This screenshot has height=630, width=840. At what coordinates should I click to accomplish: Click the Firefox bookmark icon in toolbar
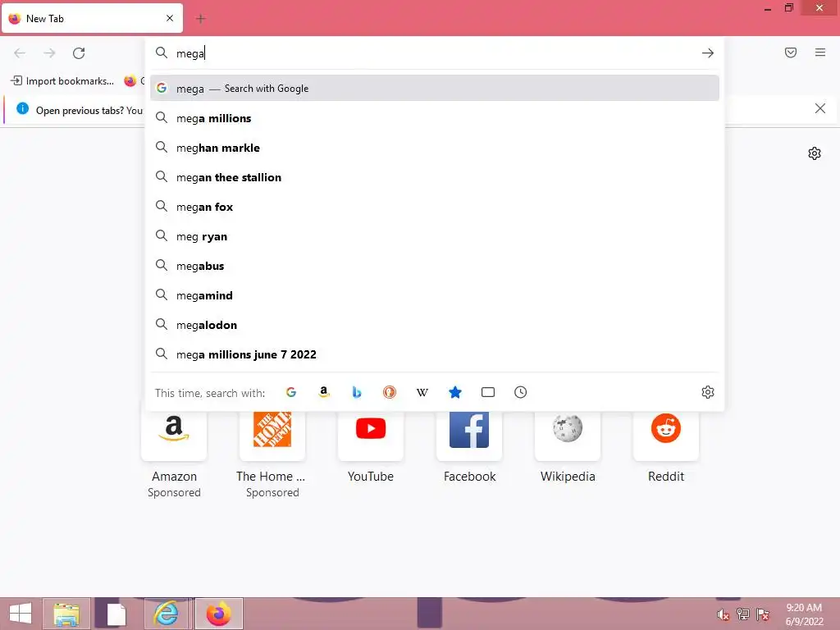coord(130,81)
